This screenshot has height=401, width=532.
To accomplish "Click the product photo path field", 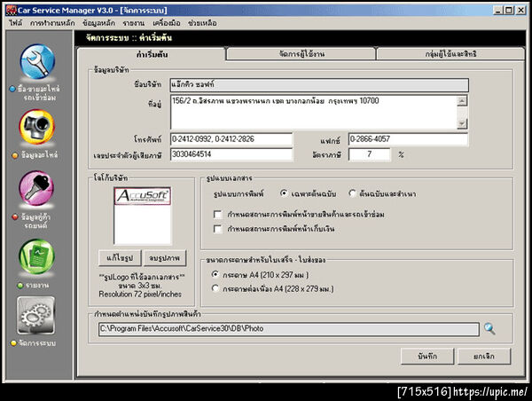I will click(289, 329).
